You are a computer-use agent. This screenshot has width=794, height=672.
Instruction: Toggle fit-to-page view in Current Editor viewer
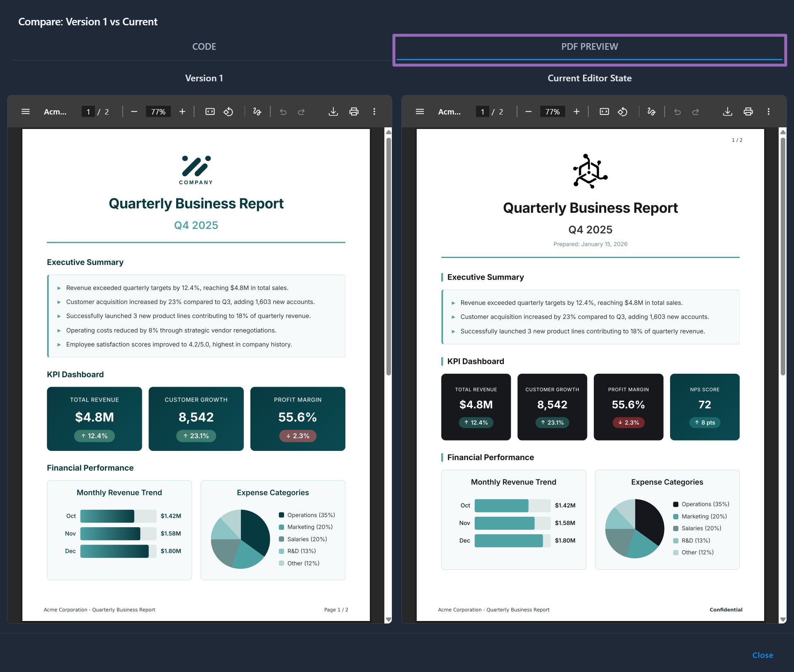click(604, 111)
